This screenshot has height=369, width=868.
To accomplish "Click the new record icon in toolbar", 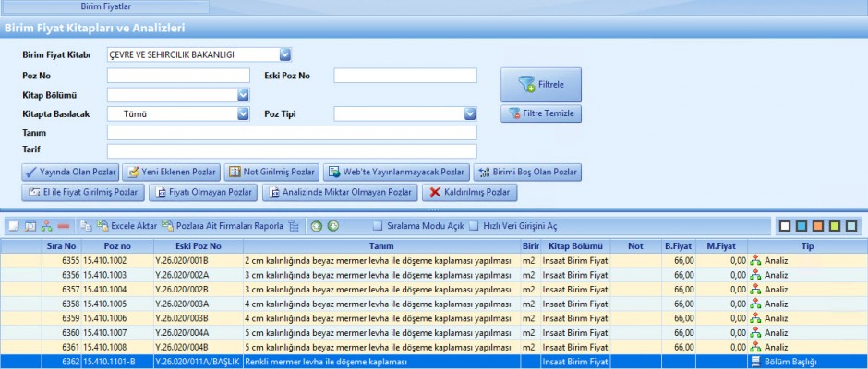I will pos(13,226).
